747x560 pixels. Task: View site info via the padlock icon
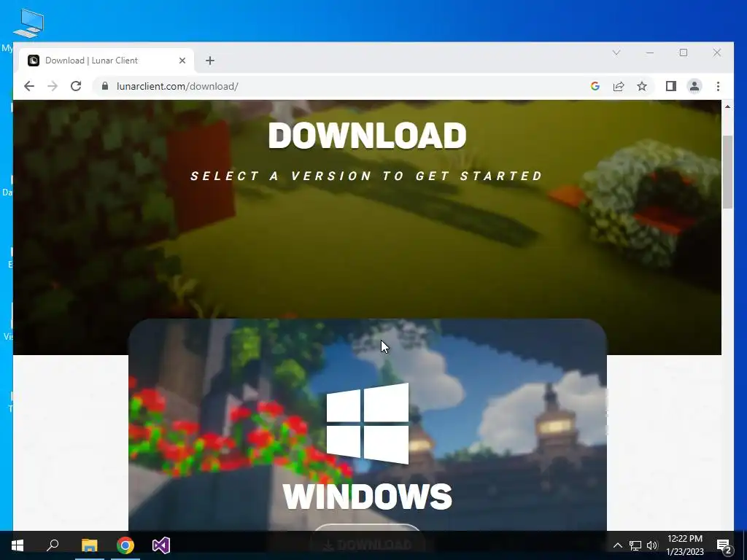105,86
